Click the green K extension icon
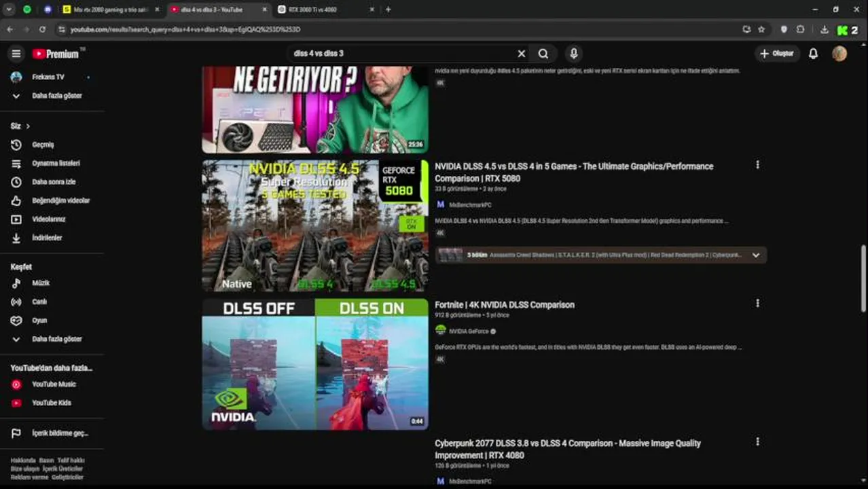Screen dimensions: 868x489 (843, 30)
